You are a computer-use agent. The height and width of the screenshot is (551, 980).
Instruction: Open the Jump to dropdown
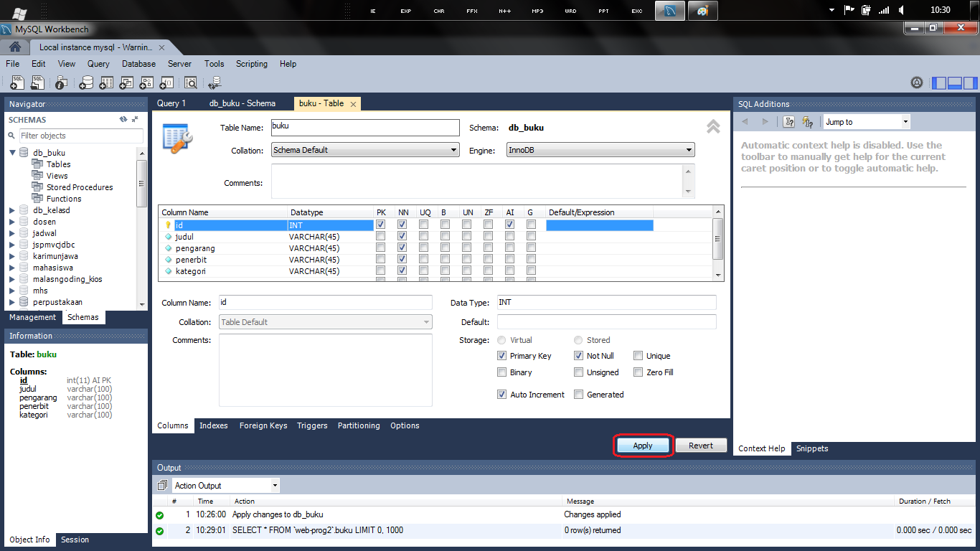pyautogui.click(x=867, y=122)
